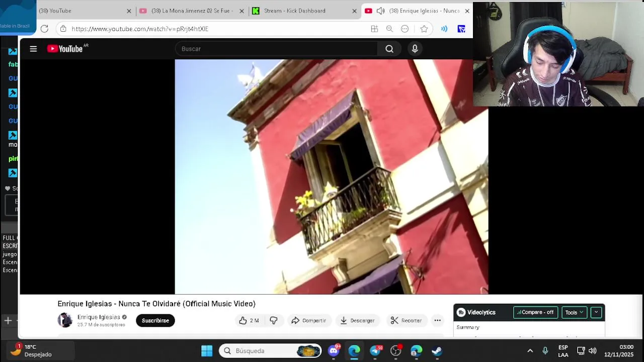Viewport: 644px width, 362px height.
Task: Click the Videolytics logo
Action: tap(476, 312)
